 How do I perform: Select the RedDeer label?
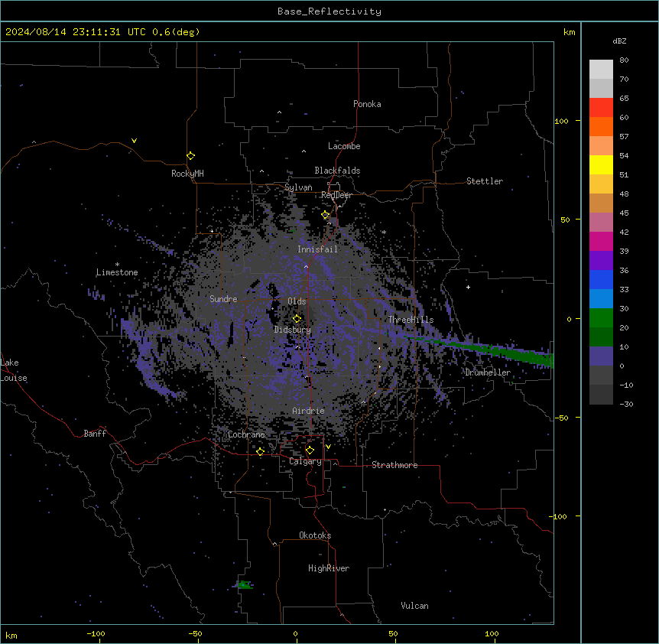point(336,195)
